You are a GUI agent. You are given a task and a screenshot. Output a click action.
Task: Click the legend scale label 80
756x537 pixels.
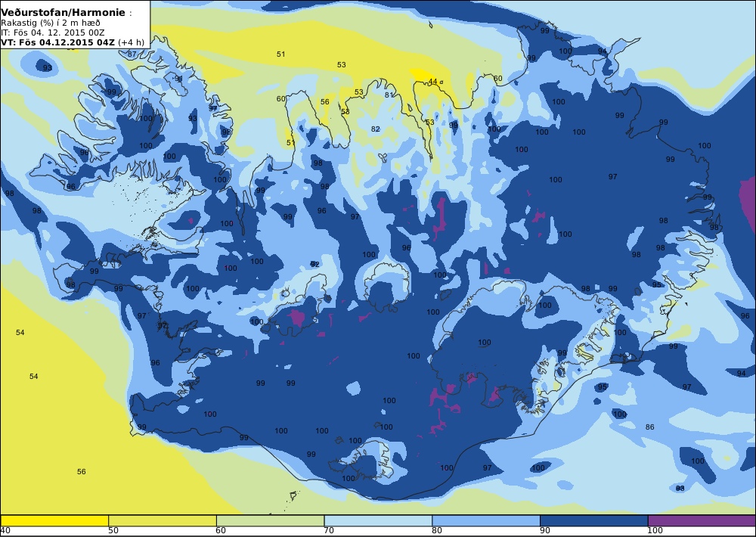click(437, 531)
